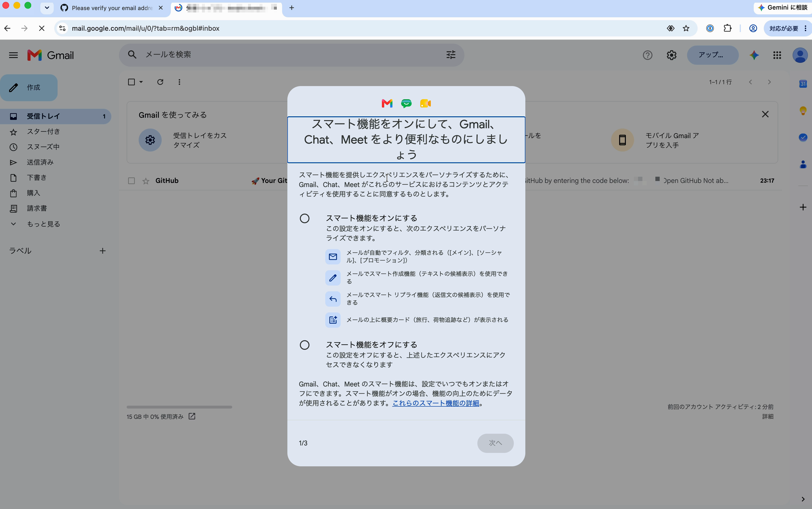Image resolution: width=812 pixels, height=509 pixels.
Task: Open 受信トレイ folder
Action: pos(56,116)
